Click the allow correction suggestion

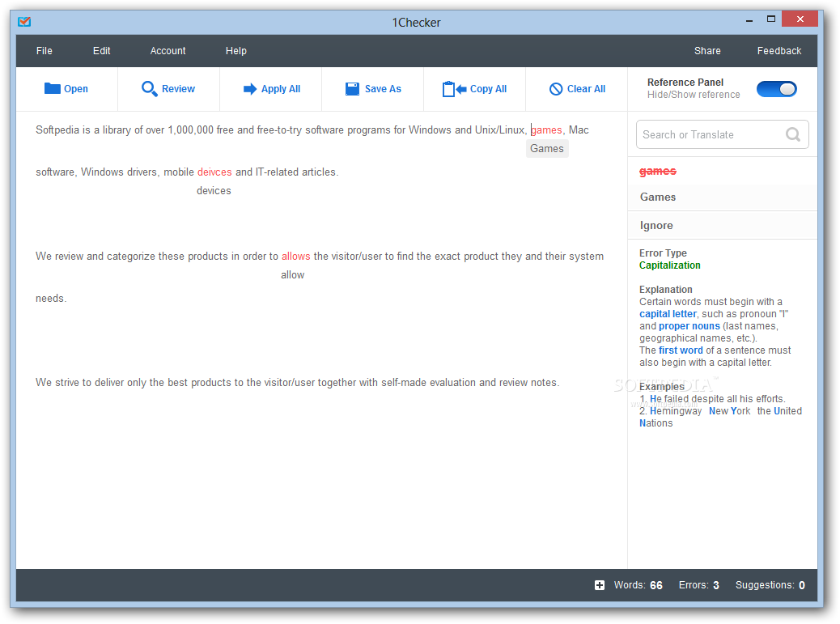point(292,275)
